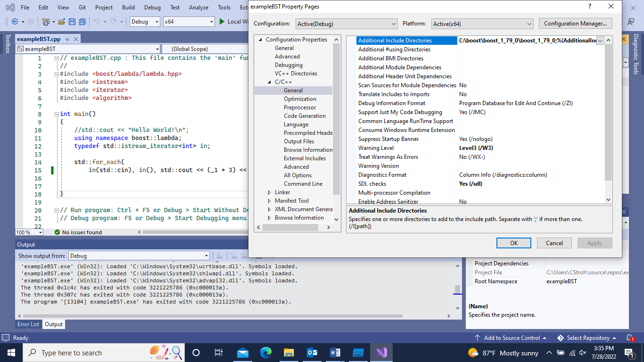Click the Cancel button in Property Pages

(554, 243)
